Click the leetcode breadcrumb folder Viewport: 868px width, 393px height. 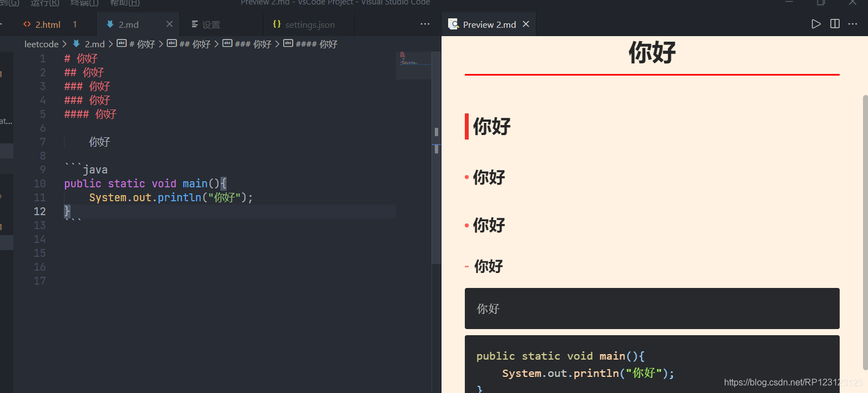pos(41,44)
